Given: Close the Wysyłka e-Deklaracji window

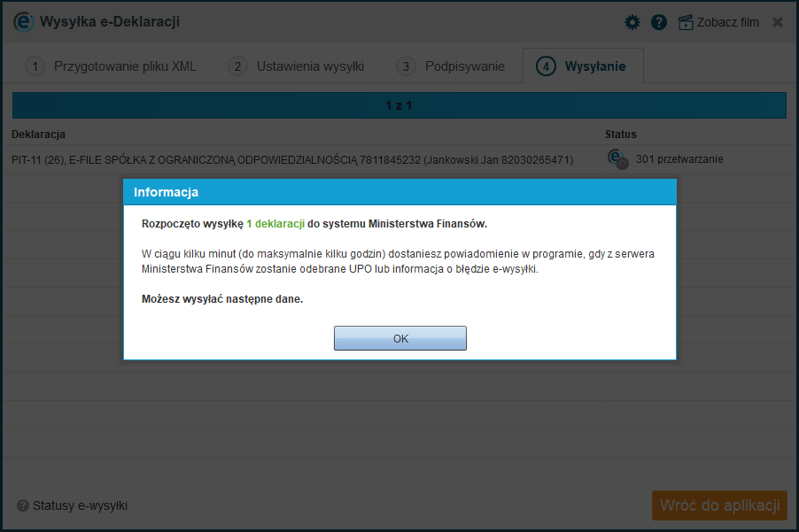Looking at the screenshot, I should pyautogui.click(x=778, y=22).
